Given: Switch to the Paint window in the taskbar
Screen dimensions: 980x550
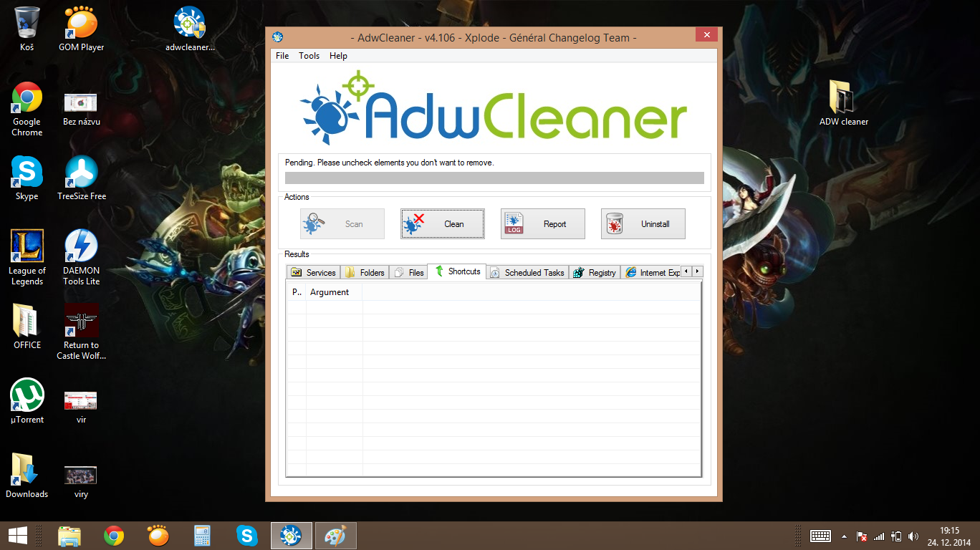Looking at the screenshot, I should [335, 536].
